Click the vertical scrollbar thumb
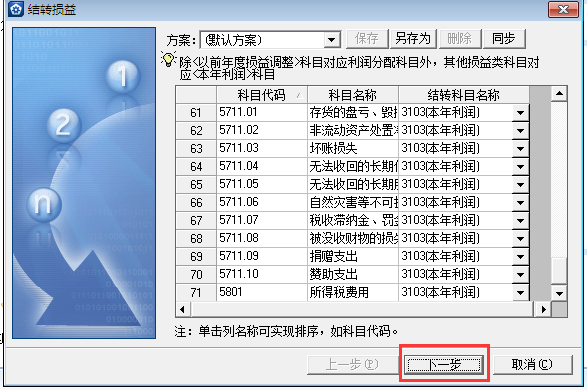Image resolution: width=587 pixels, height=390 pixels. point(559,270)
